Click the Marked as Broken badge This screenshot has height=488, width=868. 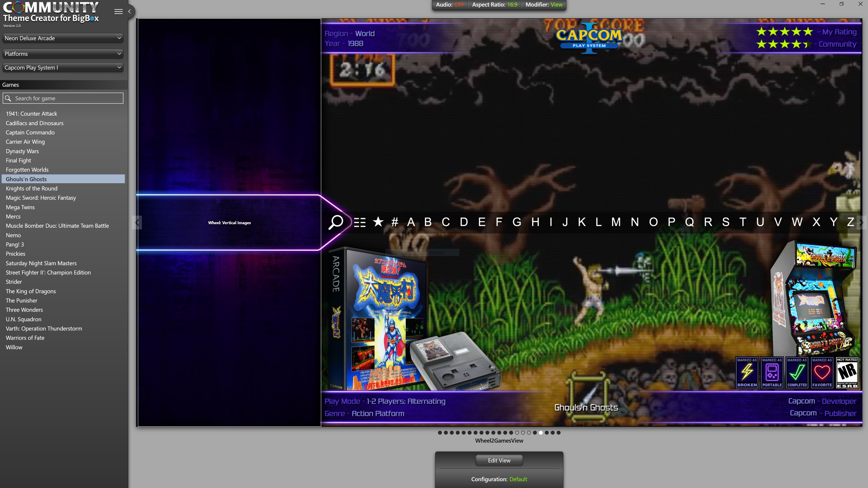pyautogui.click(x=747, y=373)
